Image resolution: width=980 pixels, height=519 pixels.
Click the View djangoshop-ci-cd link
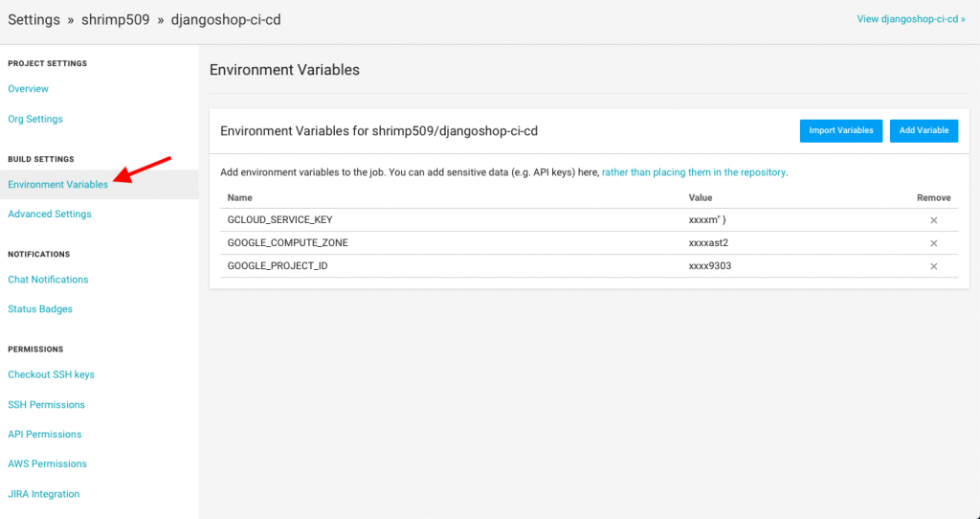coord(910,18)
